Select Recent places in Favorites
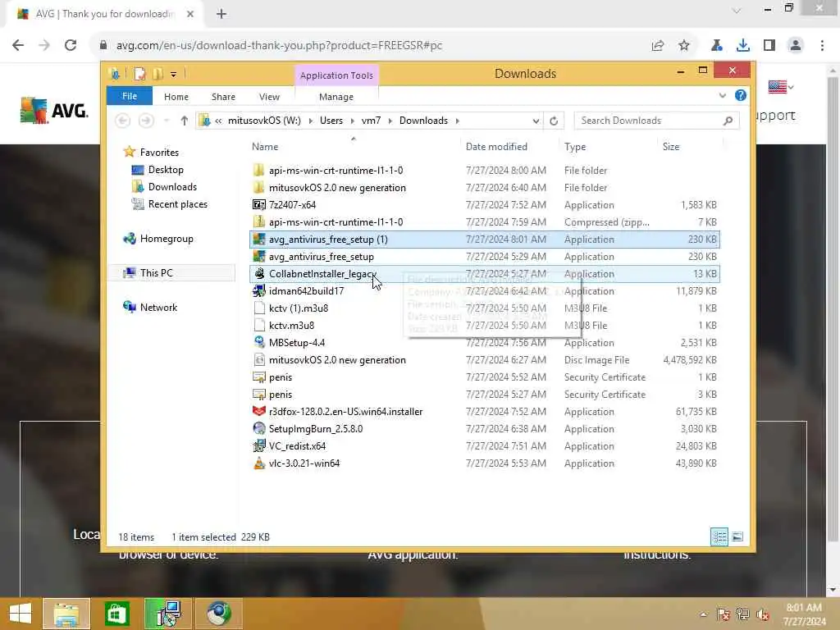Image resolution: width=840 pixels, height=630 pixels. pos(178,204)
